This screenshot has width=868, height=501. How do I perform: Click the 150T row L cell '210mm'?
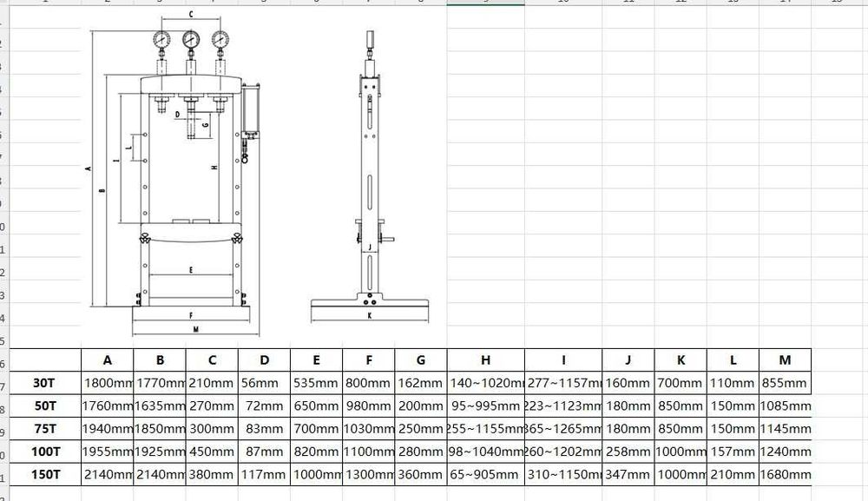point(733,474)
